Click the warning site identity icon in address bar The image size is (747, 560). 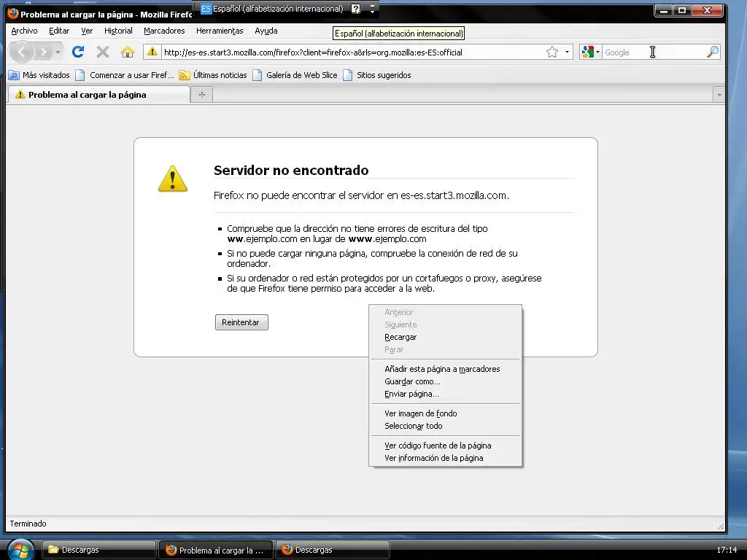coord(152,52)
